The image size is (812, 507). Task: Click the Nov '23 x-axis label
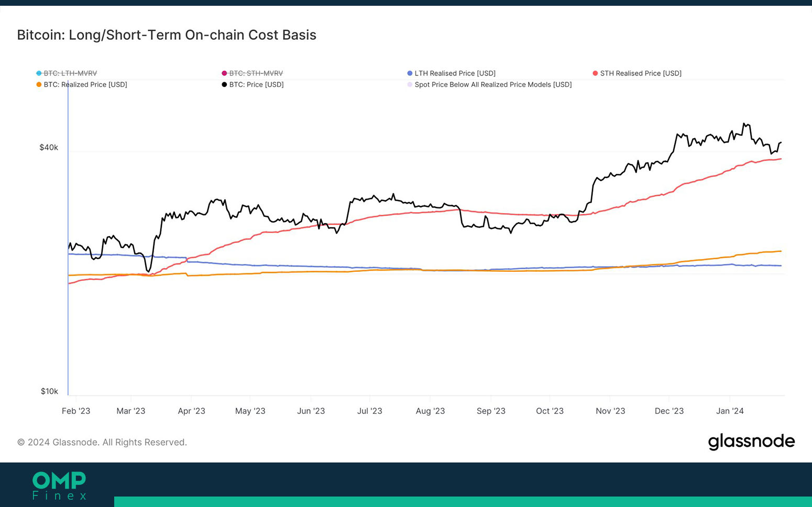tap(610, 411)
